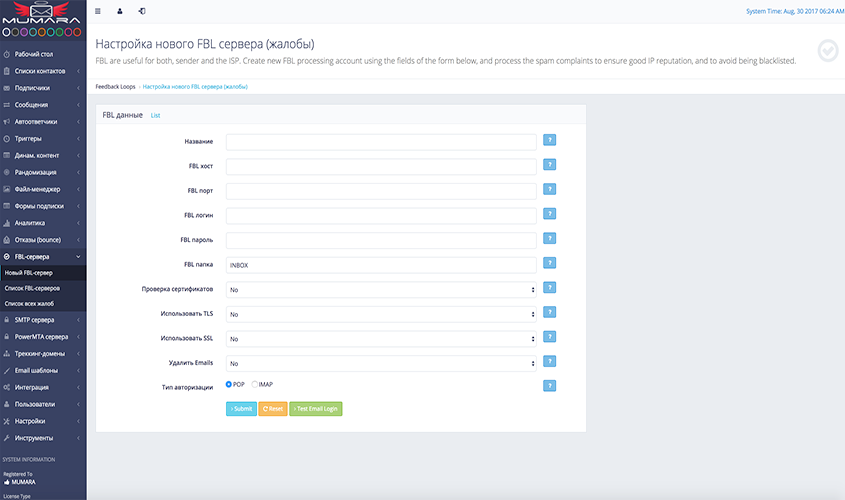845x500 pixels.
Task: Select the IMAP radio button
Action: [x=254, y=384]
